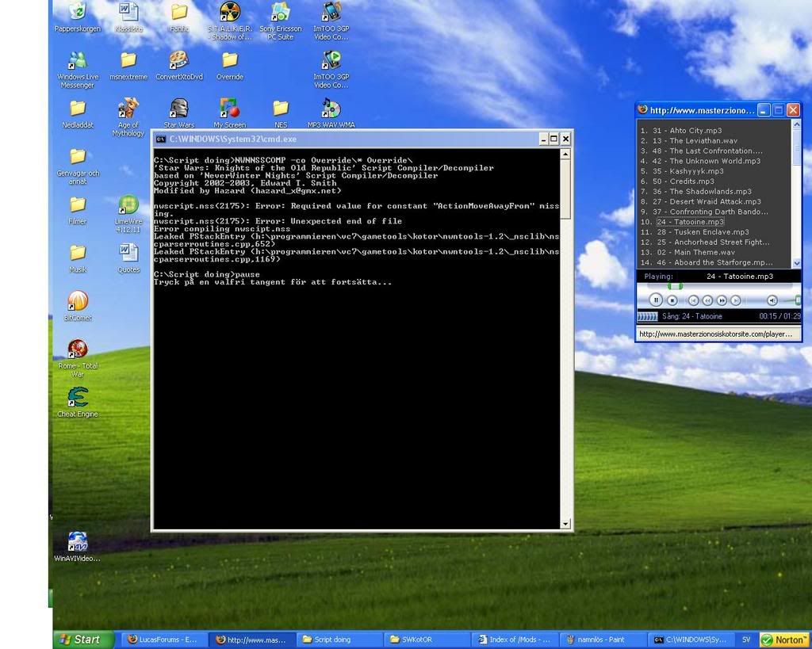The width and height of the screenshot is (812, 649).
Task: Select the MP3 WAV WMA shortcut
Action: [331, 113]
